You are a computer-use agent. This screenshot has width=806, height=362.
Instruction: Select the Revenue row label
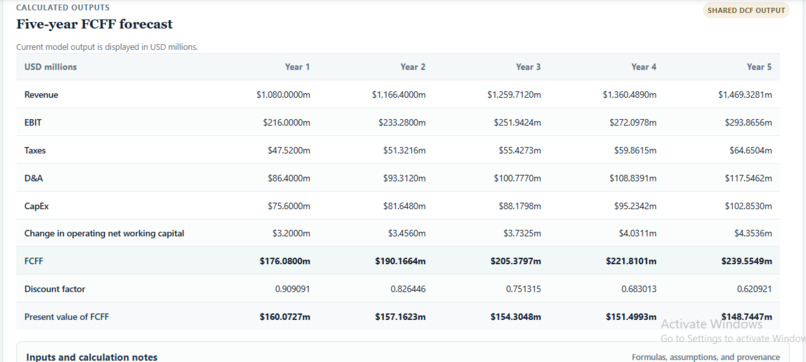point(41,95)
